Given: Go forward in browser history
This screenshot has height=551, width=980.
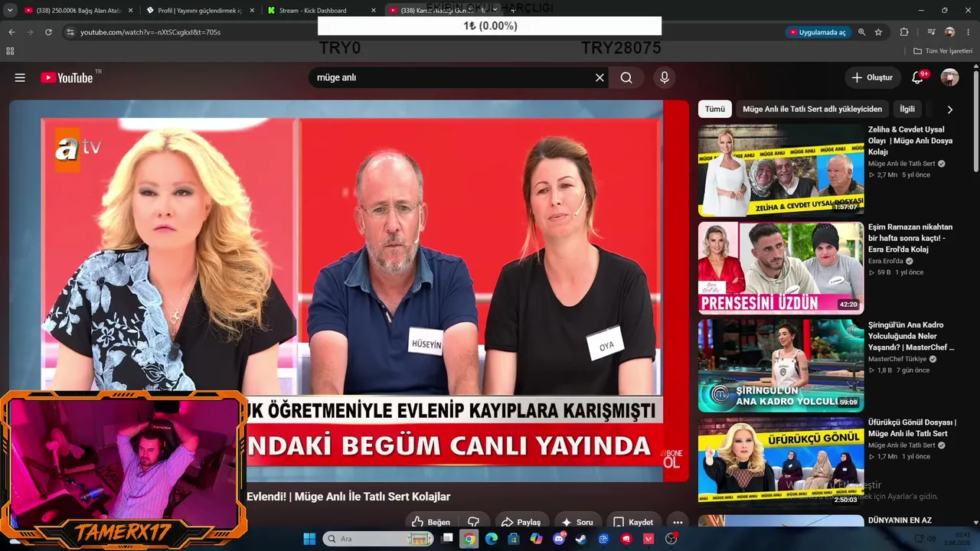Looking at the screenshot, I should (30, 32).
